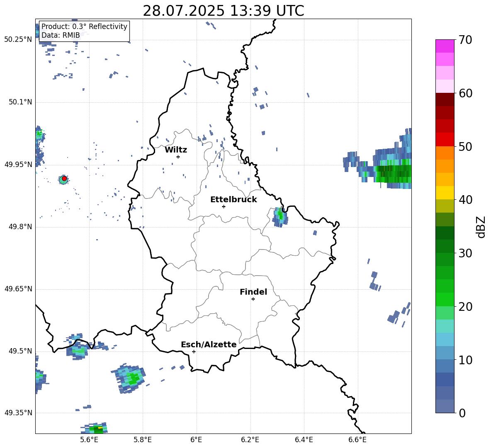
Task: Click the cross marker below Ettelbruck
Action: tap(224, 206)
